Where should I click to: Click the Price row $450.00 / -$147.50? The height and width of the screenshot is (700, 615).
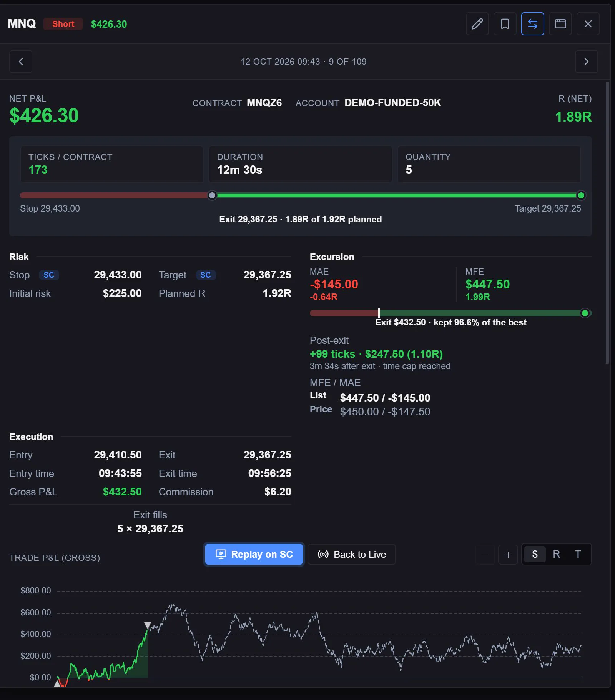tap(385, 412)
